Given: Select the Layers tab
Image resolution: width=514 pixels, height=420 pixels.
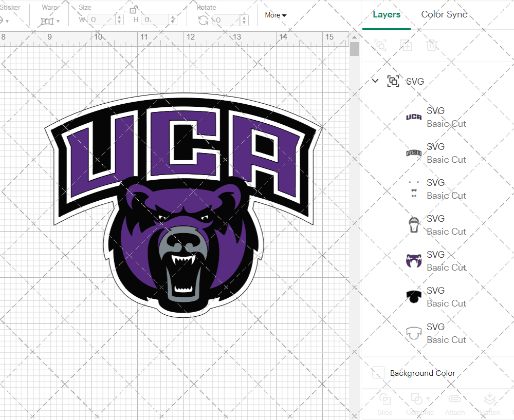Looking at the screenshot, I should point(387,14).
